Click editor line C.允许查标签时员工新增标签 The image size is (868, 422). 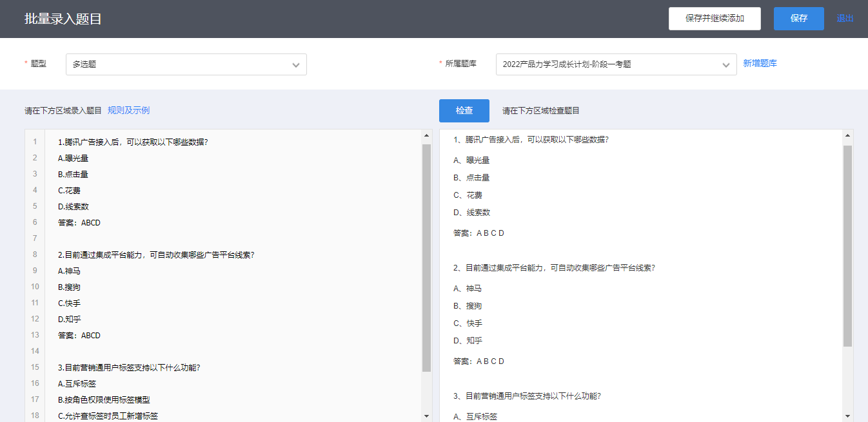tap(108, 416)
